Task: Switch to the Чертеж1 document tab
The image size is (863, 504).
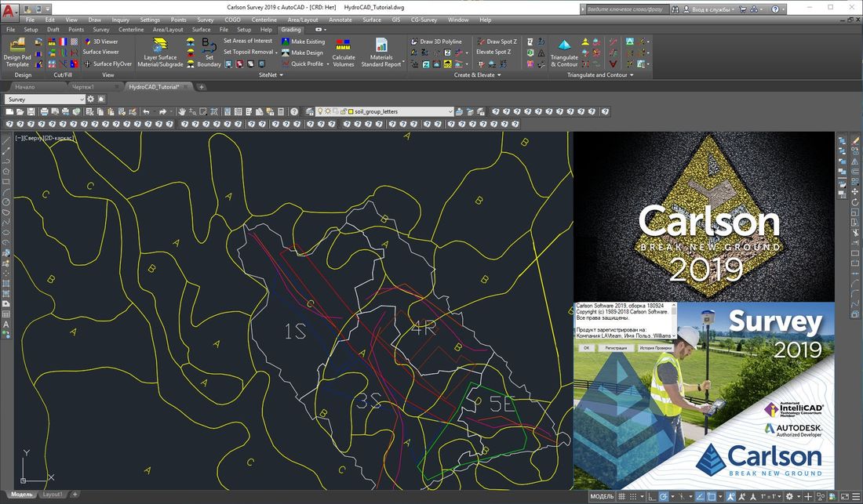Action: tap(83, 87)
